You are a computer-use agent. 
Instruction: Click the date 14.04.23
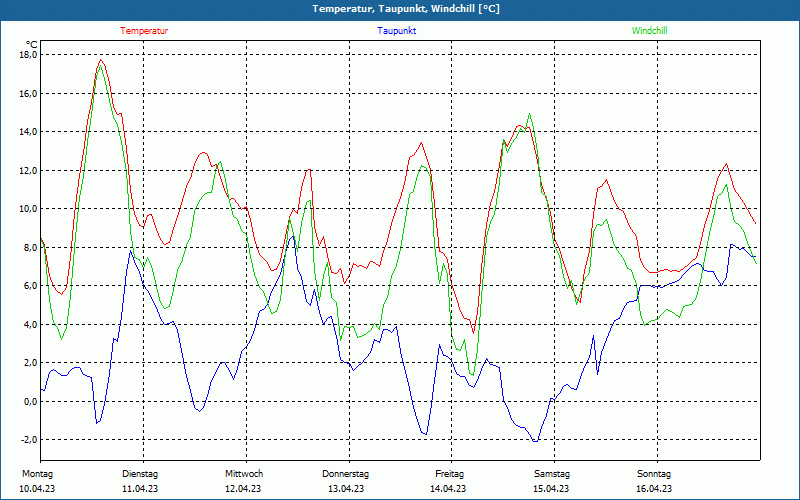point(448,489)
